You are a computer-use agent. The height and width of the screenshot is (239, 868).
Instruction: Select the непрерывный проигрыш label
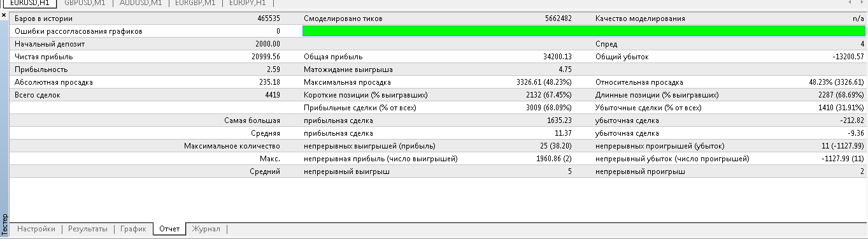(640, 171)
